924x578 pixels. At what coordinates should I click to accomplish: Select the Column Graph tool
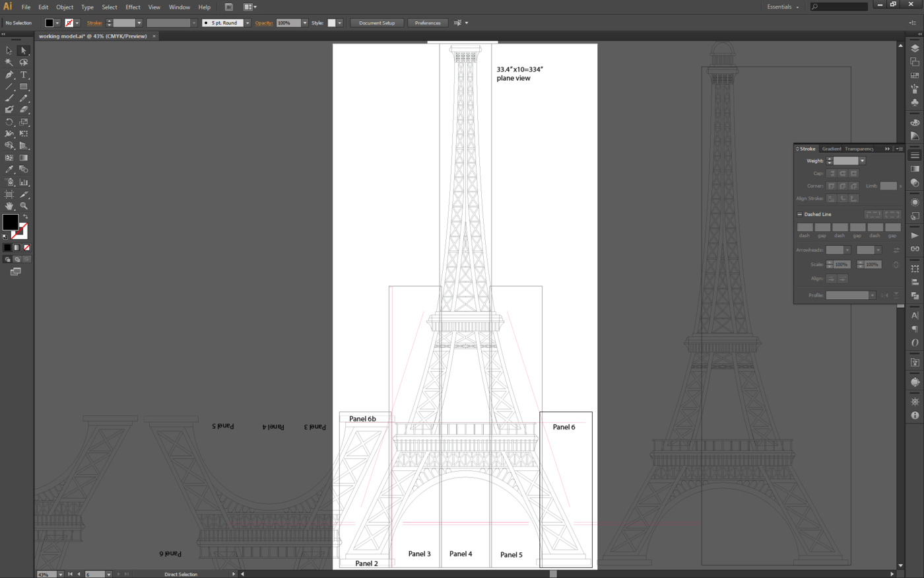coord(24,182)
